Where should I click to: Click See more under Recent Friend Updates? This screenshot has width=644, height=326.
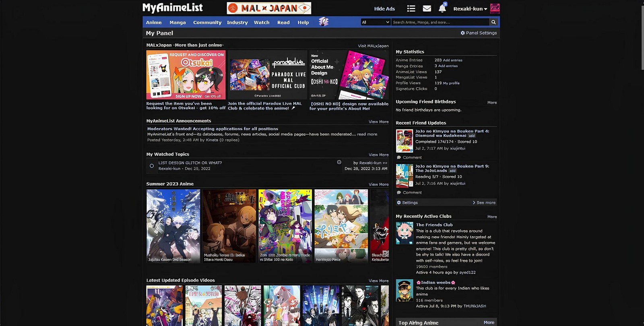pos(484,203)
